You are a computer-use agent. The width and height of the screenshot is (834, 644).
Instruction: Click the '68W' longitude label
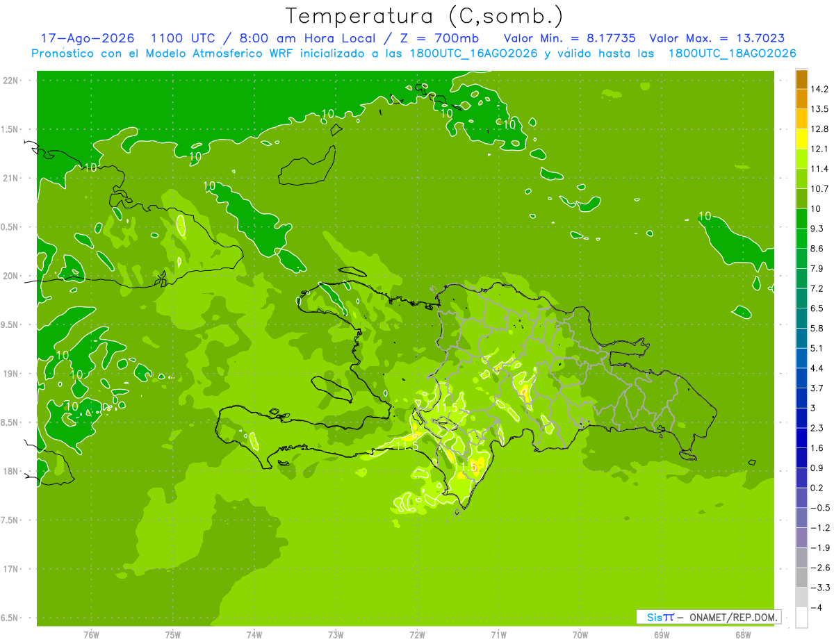742,635
